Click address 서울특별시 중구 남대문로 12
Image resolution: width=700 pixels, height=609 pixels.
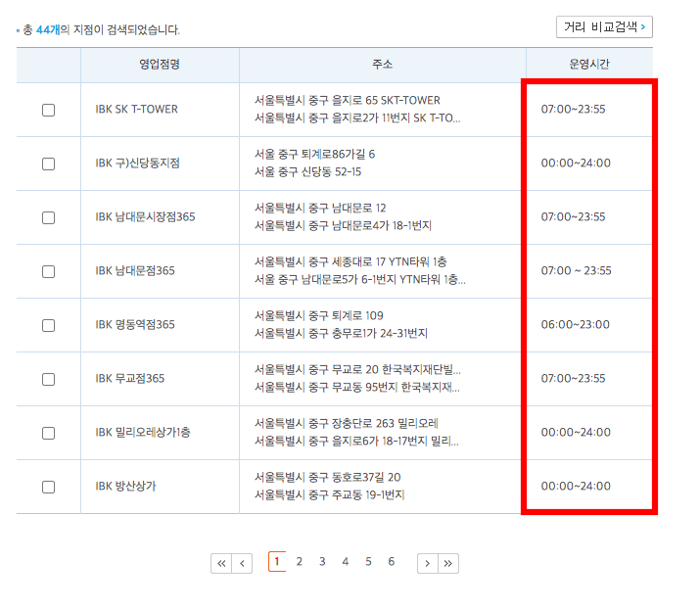[x=320, y=209]
